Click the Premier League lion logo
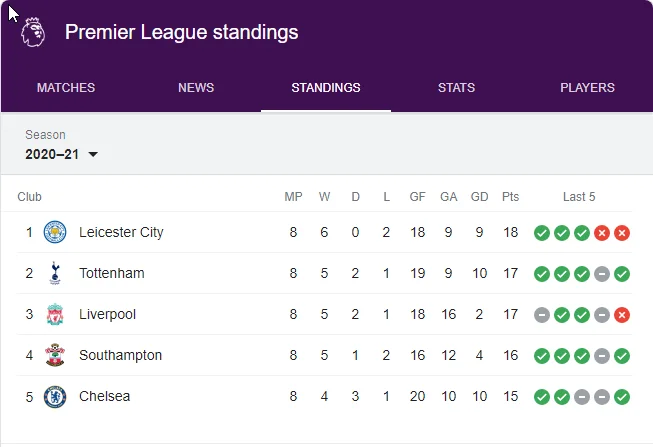 click(33, 32)
